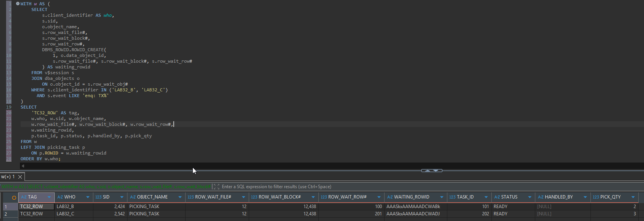The image size is (644, 221).
Task: Select the TASK_ID cell 202
Action: (x=469, y=214)
